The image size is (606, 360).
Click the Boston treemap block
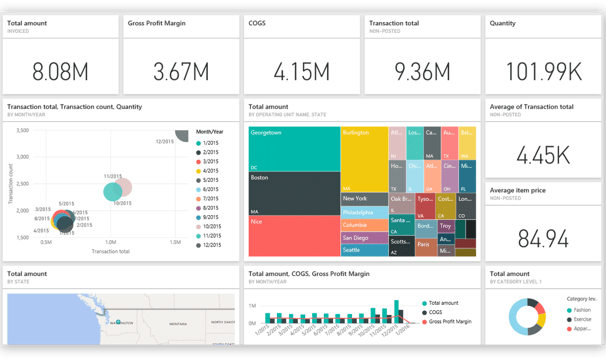click(294, 193)
